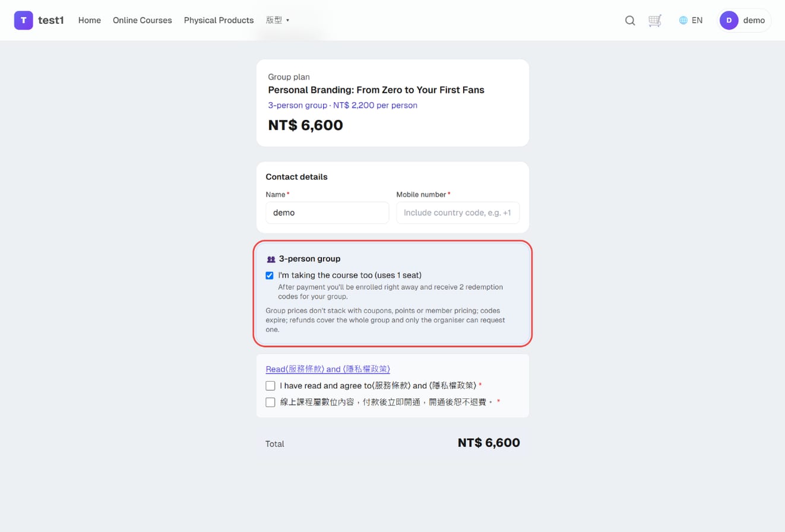Viewport: 785px width, 532px height.
Task: Click the people icon beside 3-person group
Action: click(271, 259)
